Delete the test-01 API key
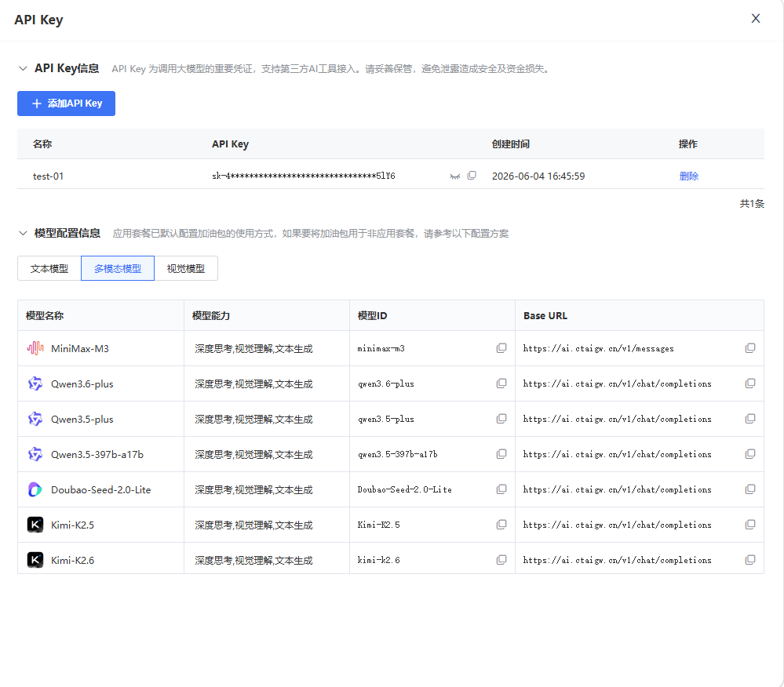This screenshot has width=784, height=687. coord(688,176)
